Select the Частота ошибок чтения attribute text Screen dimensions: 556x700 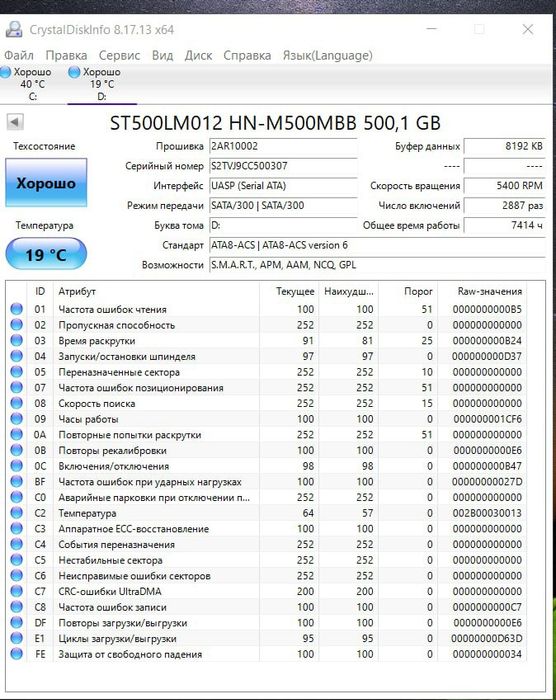(113, 309)
